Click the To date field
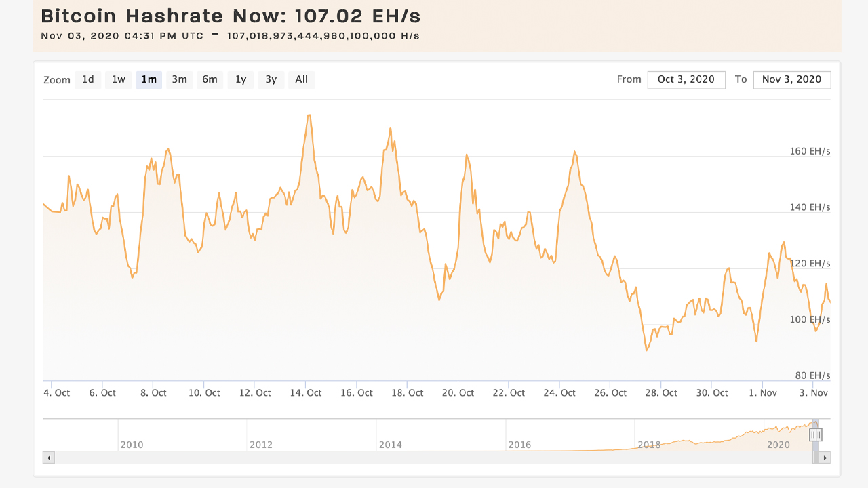Screen dimensions: 868x488 [x=792, y=79]
